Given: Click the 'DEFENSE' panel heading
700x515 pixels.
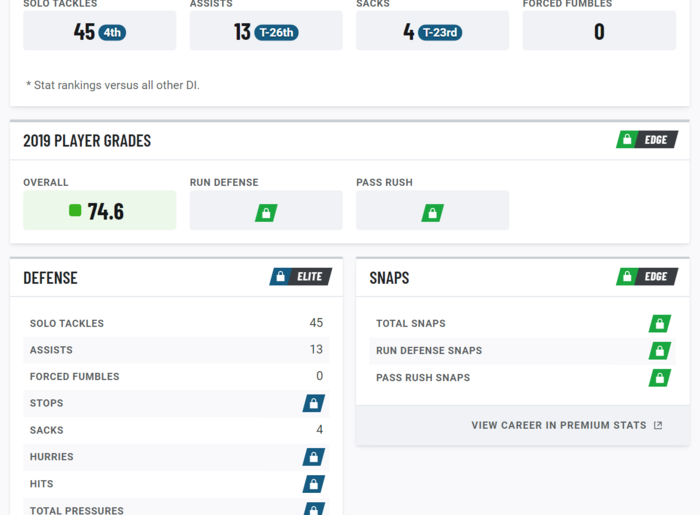Looking at the screenshot, I should [x=50, y=278].
